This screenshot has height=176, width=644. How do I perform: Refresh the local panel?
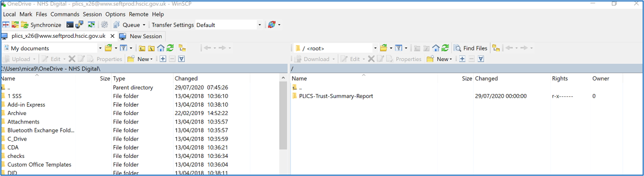(x=170, y=48)
